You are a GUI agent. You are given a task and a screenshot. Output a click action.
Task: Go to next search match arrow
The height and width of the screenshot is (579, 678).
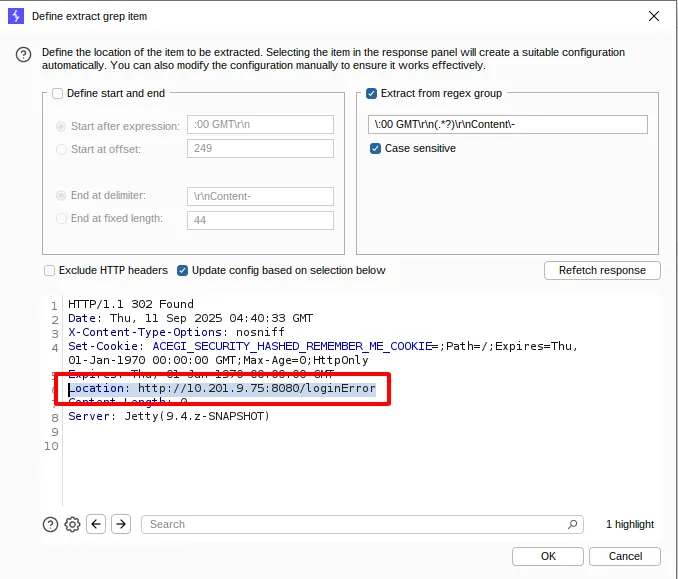point(120,524)
